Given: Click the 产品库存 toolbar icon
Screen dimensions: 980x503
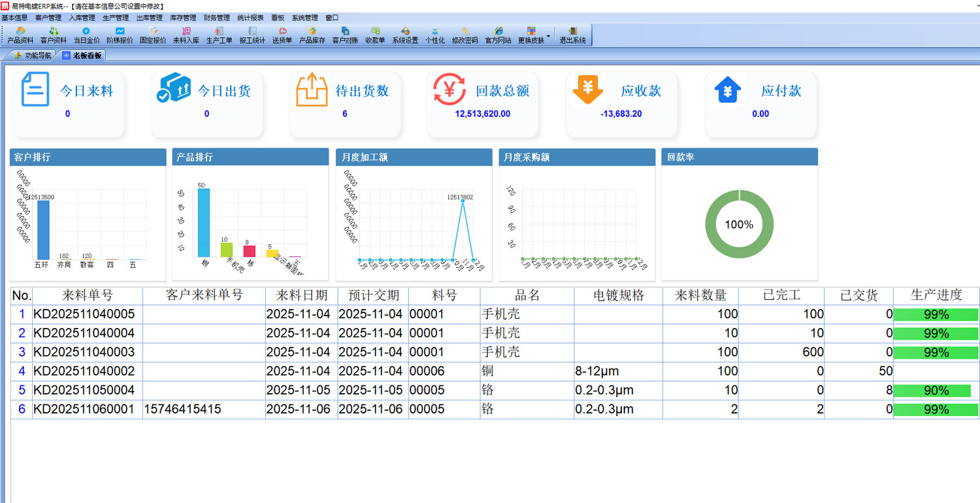Looking at the screenshot, I should (x=312, y=35).
